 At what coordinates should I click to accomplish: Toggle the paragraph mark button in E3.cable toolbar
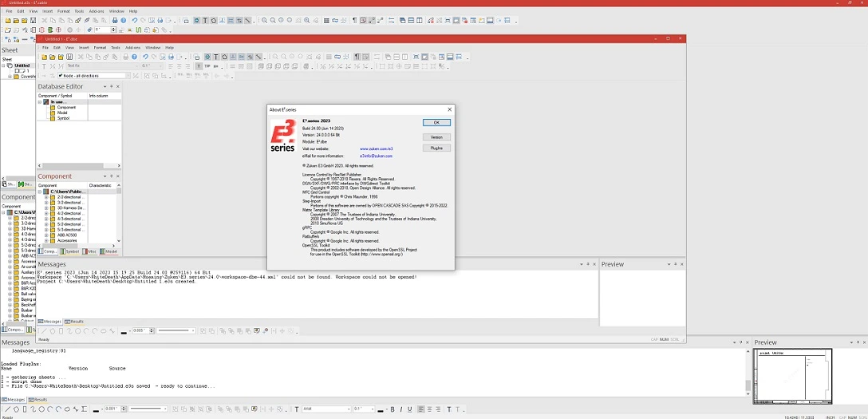click(x=355, y=21)
